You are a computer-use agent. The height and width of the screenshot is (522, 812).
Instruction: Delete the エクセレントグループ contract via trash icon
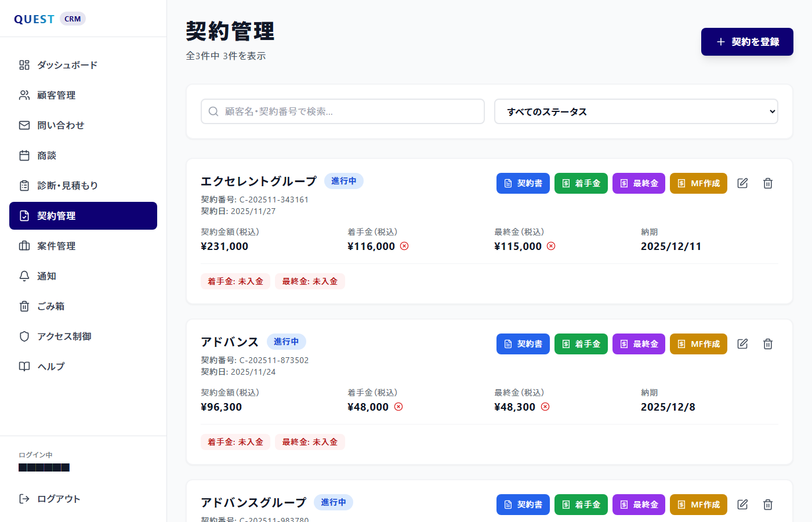(x=768, y=183)
